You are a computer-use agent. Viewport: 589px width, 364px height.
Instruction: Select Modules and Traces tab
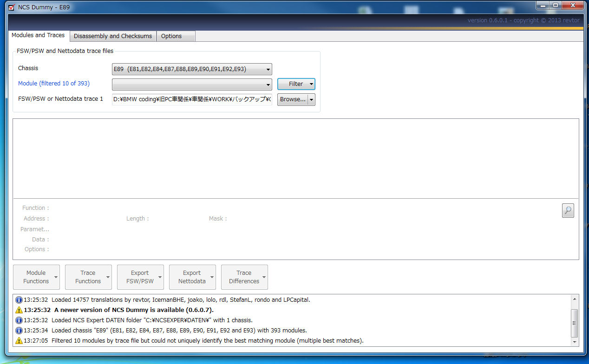pos(38,35)
